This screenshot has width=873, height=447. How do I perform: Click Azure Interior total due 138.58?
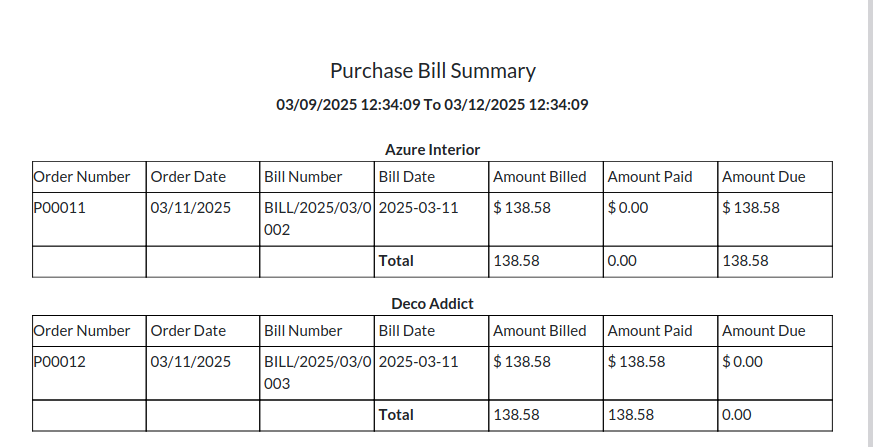pyautogui.click(x=745, y=261)
